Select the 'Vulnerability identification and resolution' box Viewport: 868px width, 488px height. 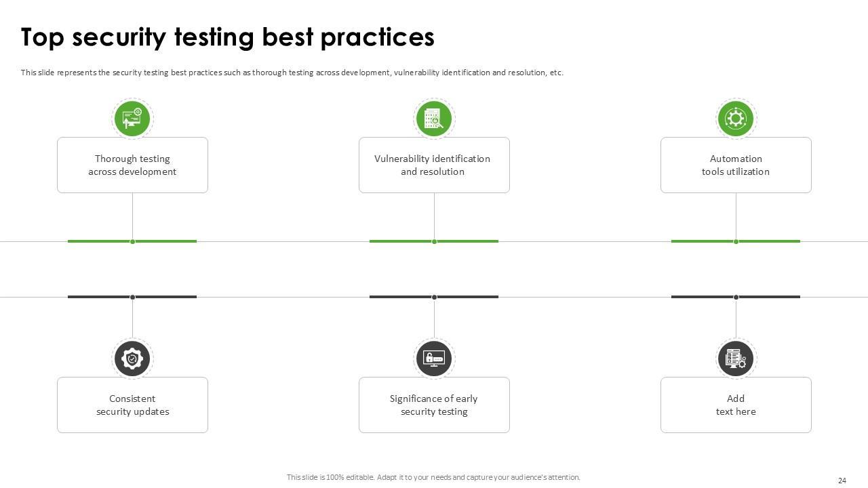point(434,165)
